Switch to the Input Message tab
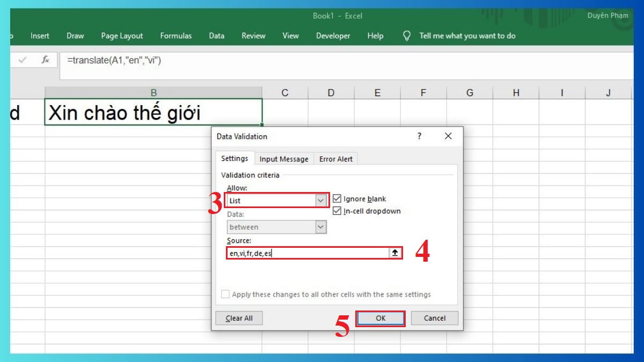The height and width of the screenshot is (362, 644). pos(284,159)
